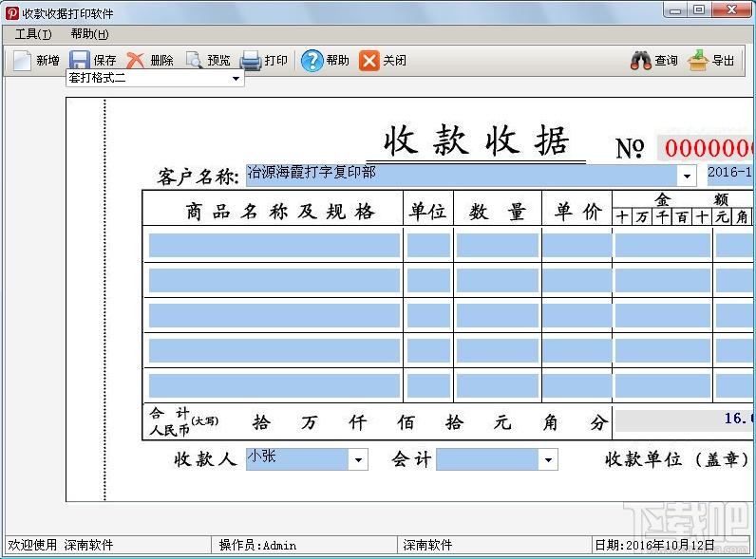Click the 数量 column header
This screenshot has height=559, width=756.
[497, 211]
